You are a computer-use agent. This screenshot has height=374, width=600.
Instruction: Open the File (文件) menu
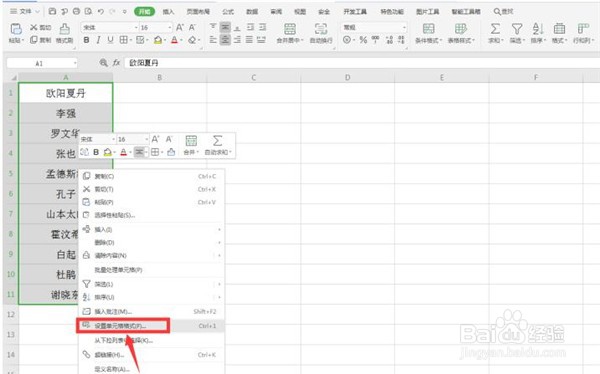click(24, 11)
